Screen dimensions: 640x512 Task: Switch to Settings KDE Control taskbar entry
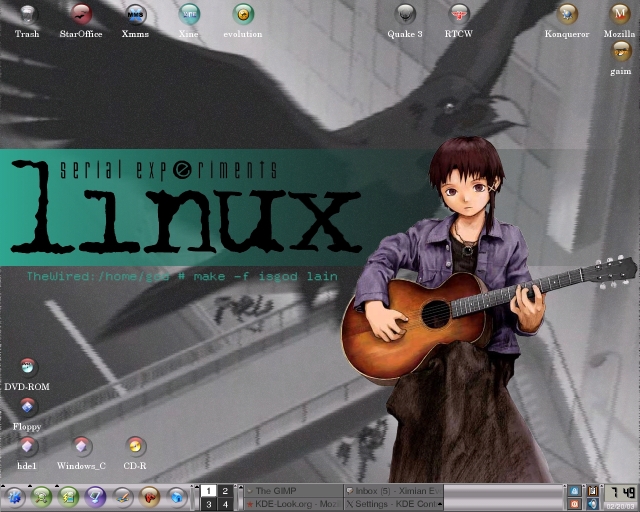click(391, 504)
